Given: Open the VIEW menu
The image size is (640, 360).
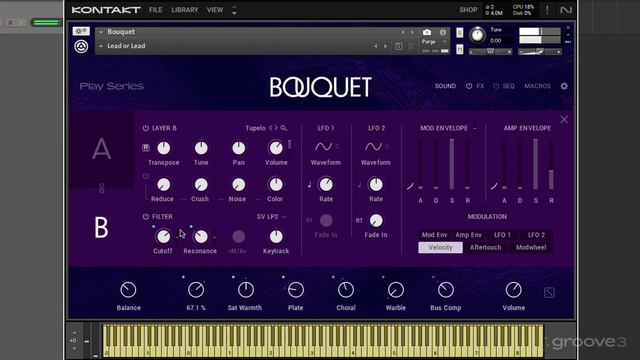Looking at the screenshot, I should 215,10.
